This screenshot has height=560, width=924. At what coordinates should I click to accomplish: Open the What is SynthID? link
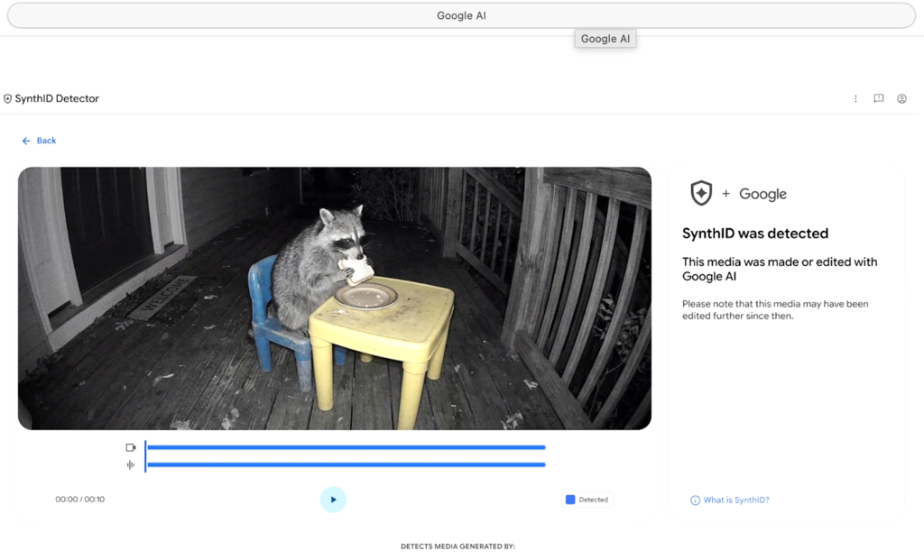tap(736, 500)
